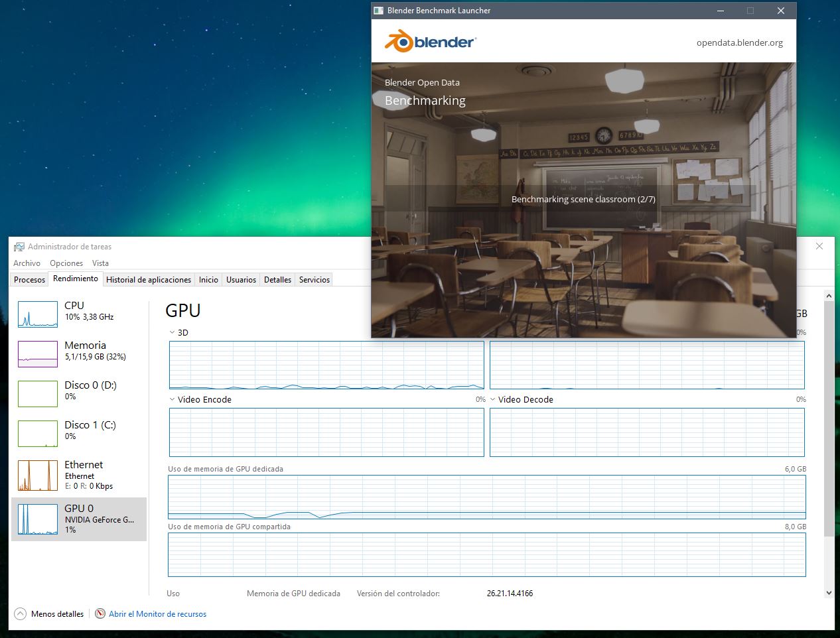The height and width of the screenshot is (638, 840).
Task: Click the scrollbar down arrow in Task Manager
Action: (x=829, y=593)
